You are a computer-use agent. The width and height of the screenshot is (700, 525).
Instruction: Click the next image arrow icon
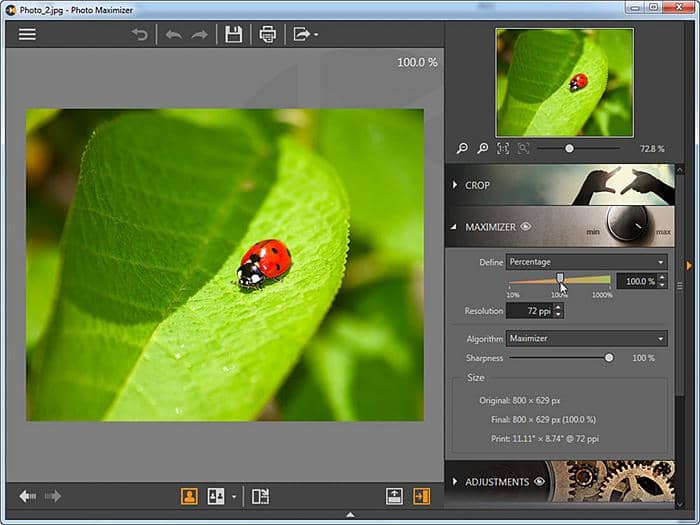pos(52,496)
